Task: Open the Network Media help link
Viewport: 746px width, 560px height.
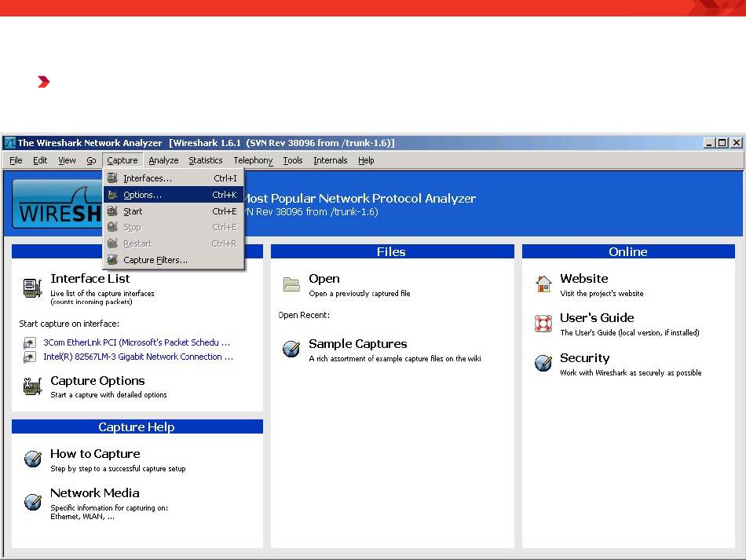Action: point(95,493)
